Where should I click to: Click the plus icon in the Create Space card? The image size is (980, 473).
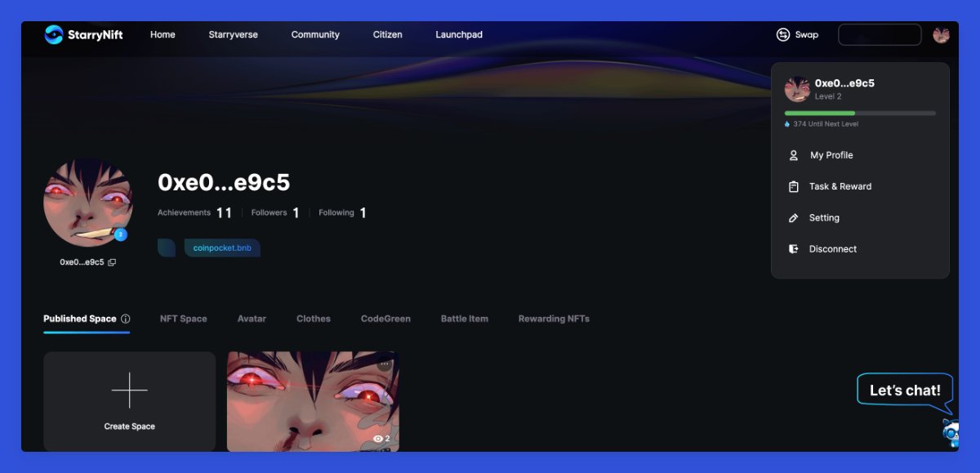(130, 390)
